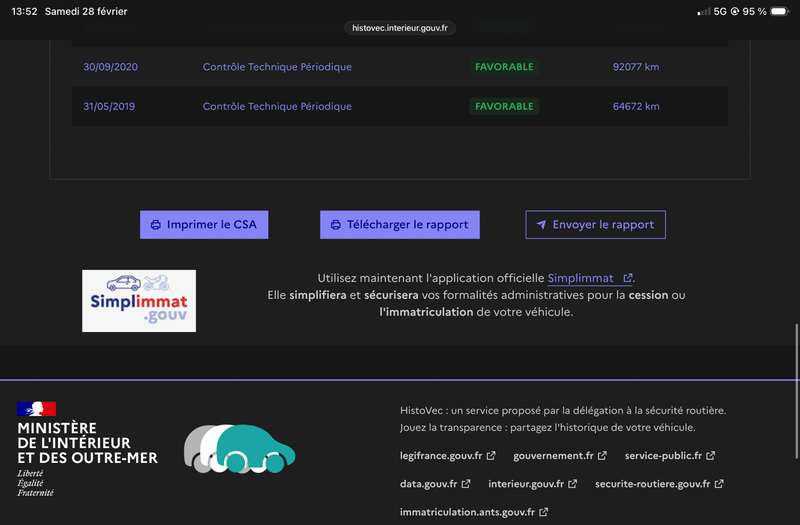Open interieur.gouv.fr footer link
800x525 pixels.
(x=532, y=484)
